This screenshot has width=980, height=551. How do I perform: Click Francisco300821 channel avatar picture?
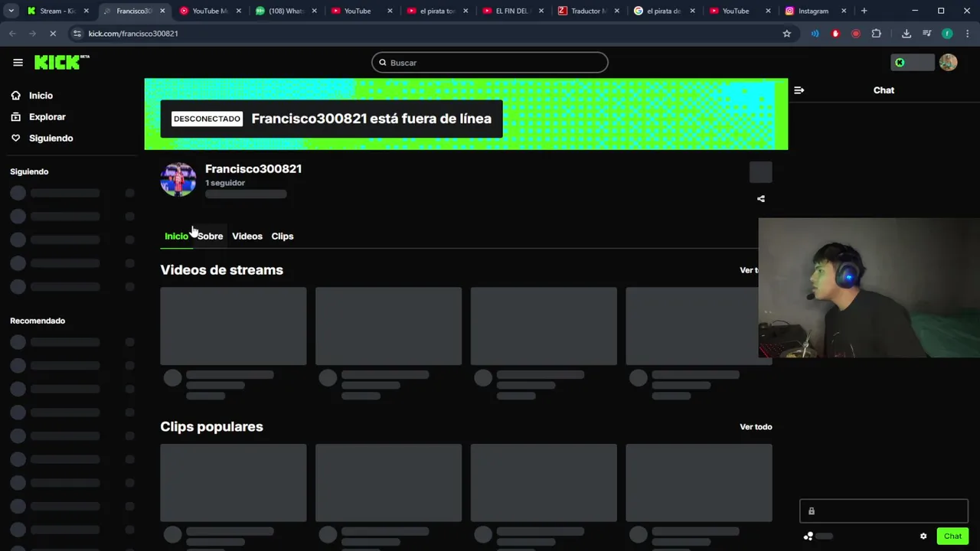[178, 180]
